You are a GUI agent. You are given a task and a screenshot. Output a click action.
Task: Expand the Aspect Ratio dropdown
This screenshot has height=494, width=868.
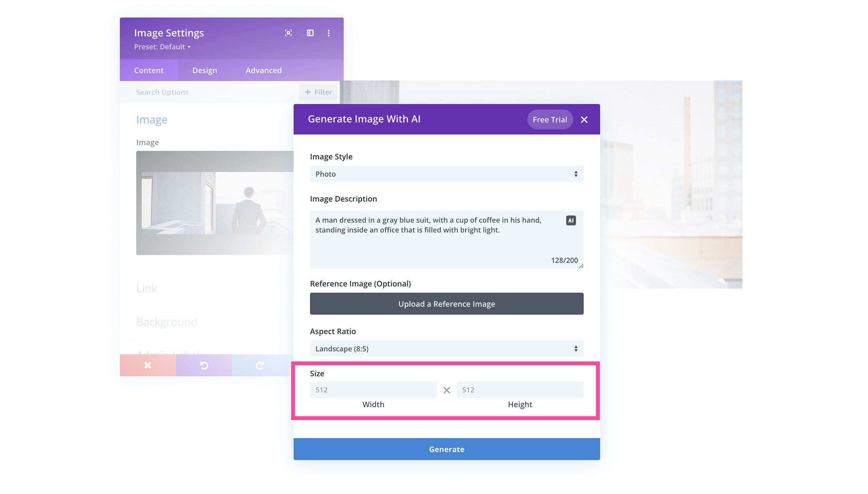pos(447,348)
